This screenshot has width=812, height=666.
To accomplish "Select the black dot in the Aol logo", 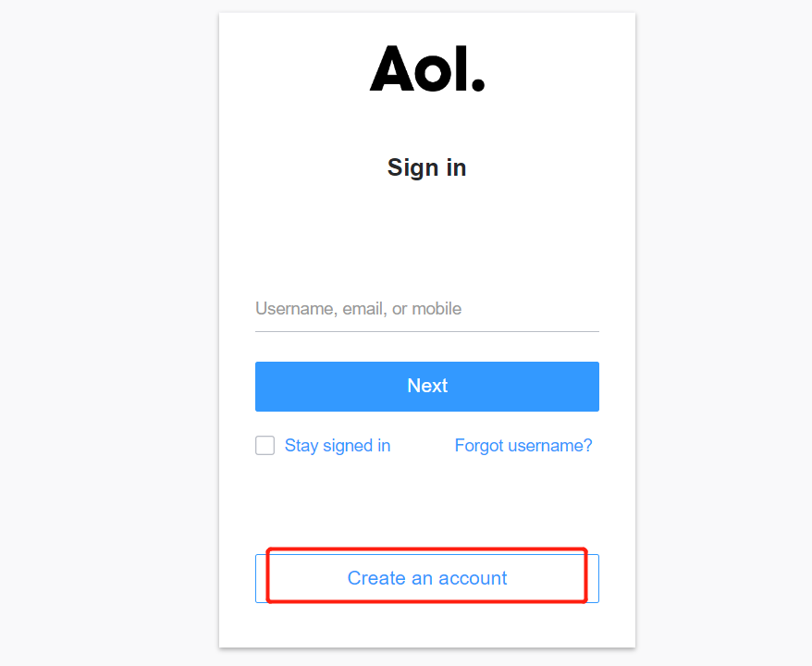I will click(x=477, y=84).
